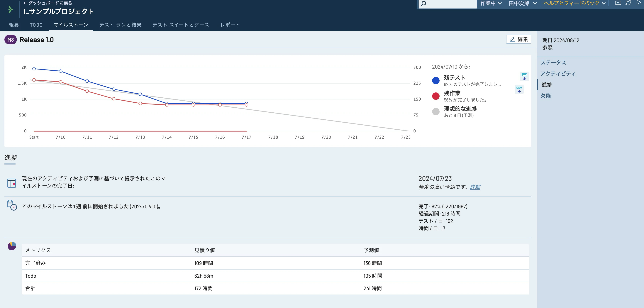Screen dimensions: 644x308
Task: Select 進捗 in the sidebar
Action: (x=547, y=85)
